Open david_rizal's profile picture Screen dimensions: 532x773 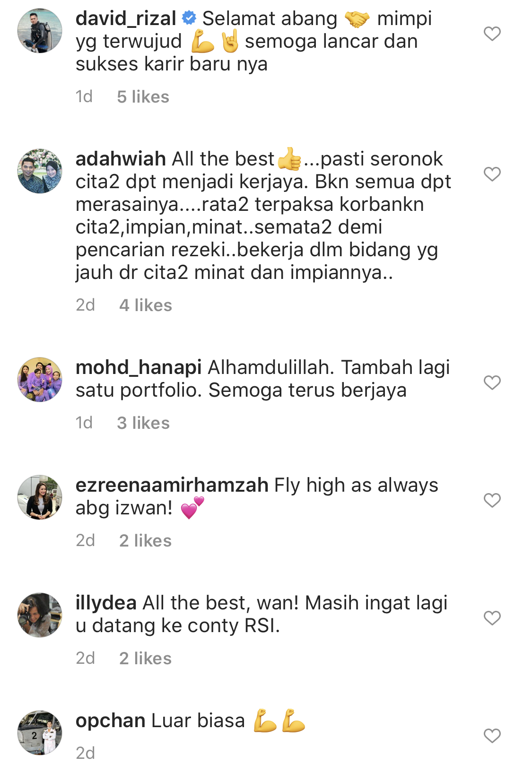[40, 31]
